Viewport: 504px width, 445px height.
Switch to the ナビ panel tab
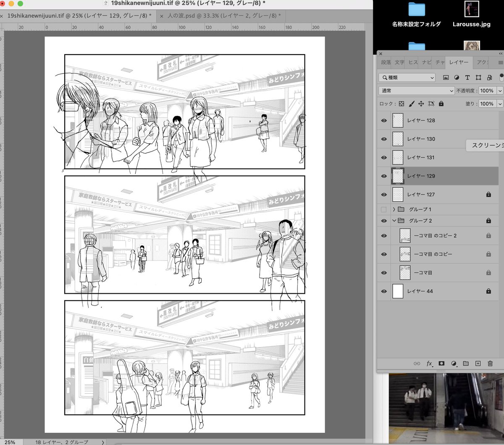coord(426,62)
